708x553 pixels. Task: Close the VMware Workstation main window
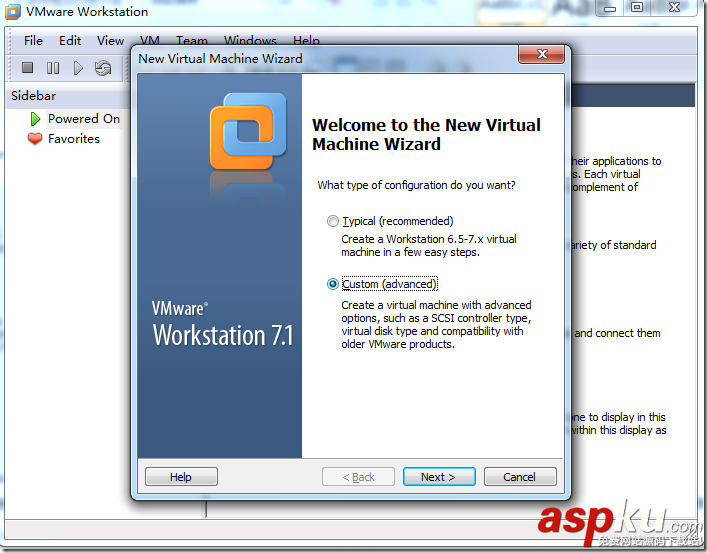(675, 8)
